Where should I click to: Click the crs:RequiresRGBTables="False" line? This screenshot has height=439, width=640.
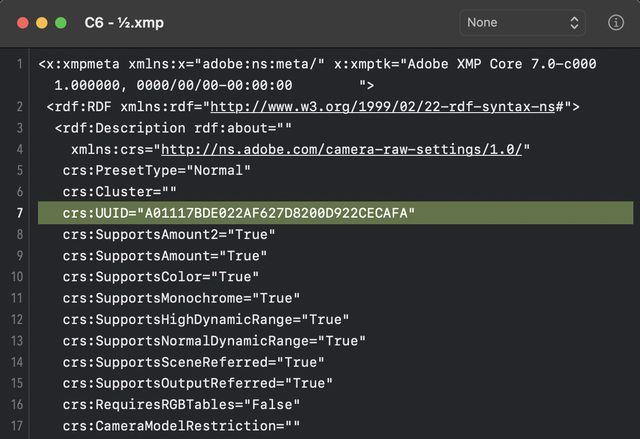(x=186, y=404)
